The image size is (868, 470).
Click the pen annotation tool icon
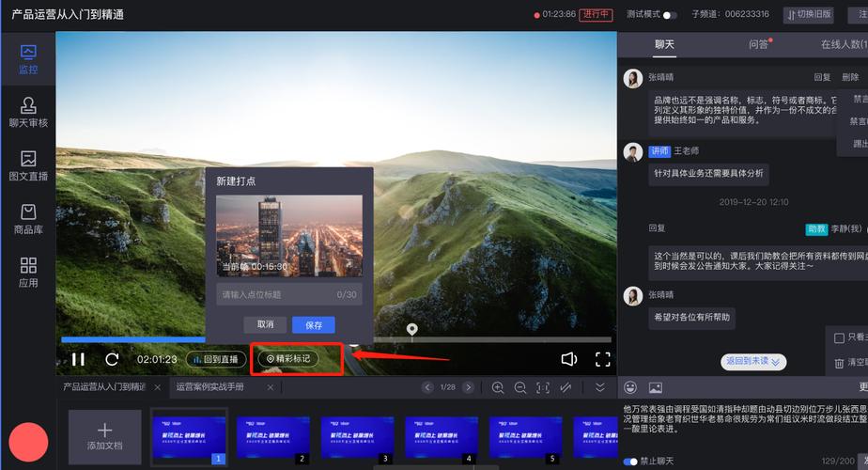pyautogui.click(x=566, y=387)
